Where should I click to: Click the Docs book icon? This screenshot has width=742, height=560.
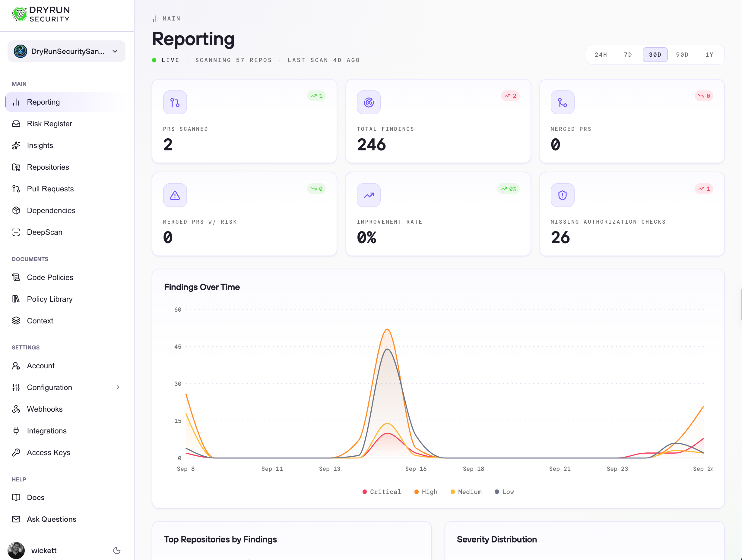pos(16,497)
